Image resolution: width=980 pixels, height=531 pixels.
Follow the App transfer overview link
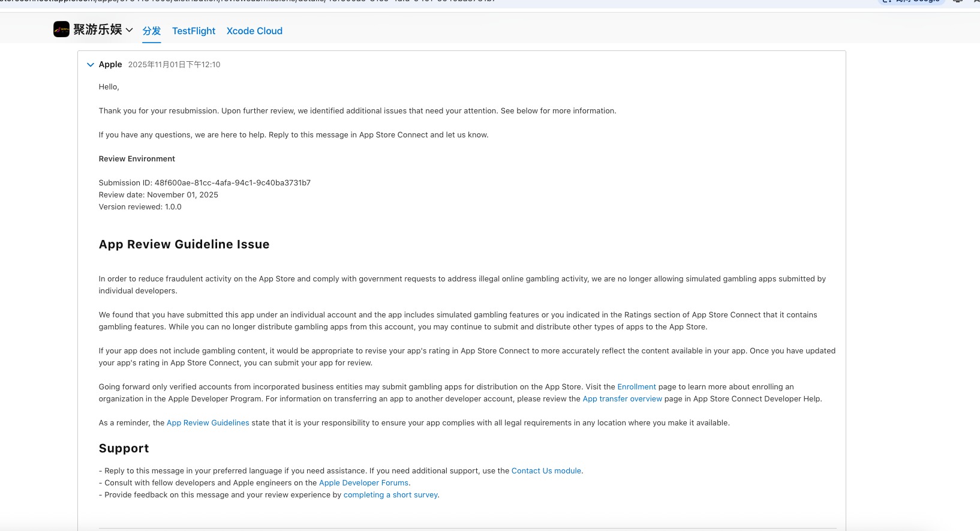[x=622, y=399]
